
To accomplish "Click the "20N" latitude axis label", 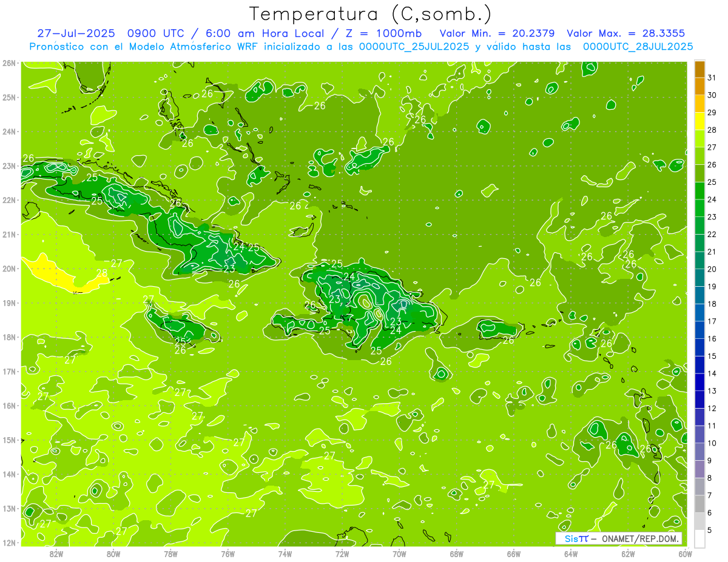I will click(8, 269).
